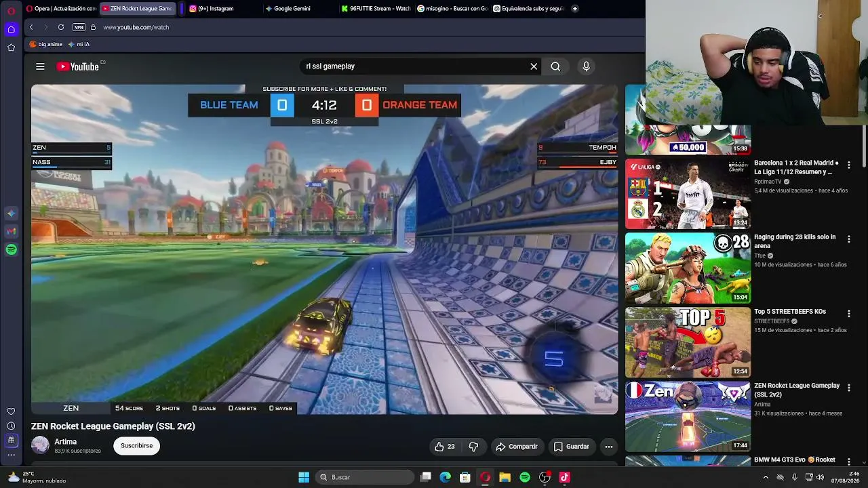The height and width of the screenshot is (488, 868).
Task: Play the Raging during 28 kills thumbnail
Action: tap(688, 268)
